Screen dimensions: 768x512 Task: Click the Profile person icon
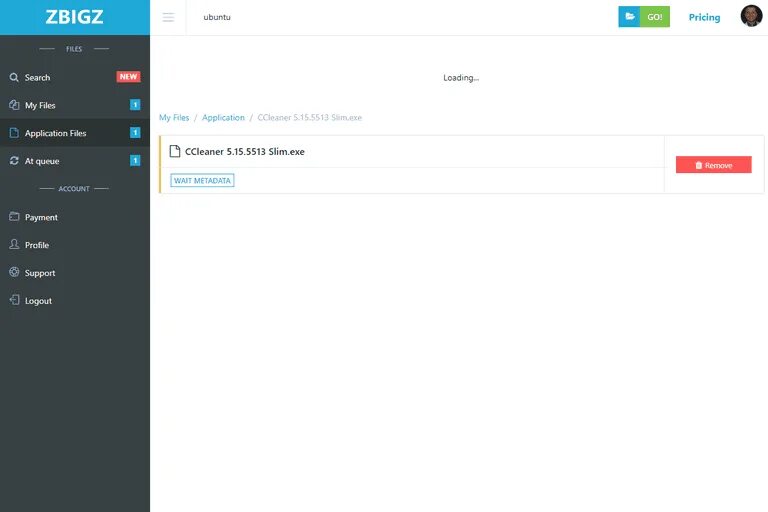click(x=14, y=244)
